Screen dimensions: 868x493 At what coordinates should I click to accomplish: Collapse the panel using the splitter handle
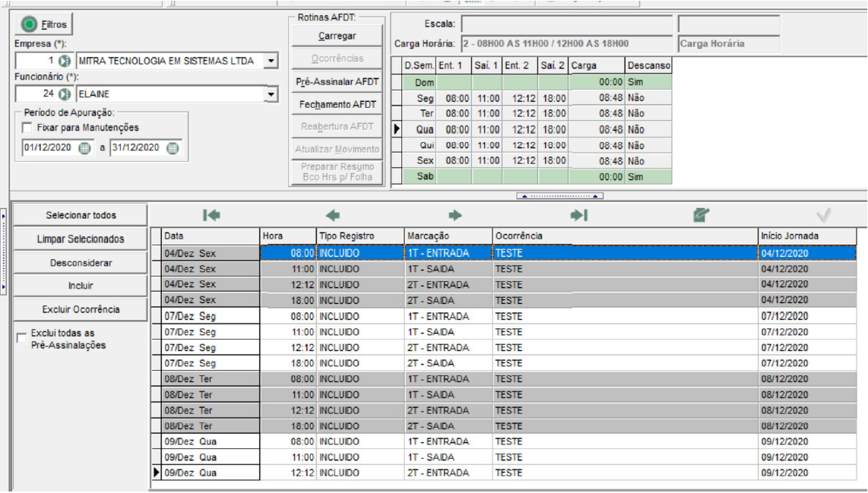[559, 196]
